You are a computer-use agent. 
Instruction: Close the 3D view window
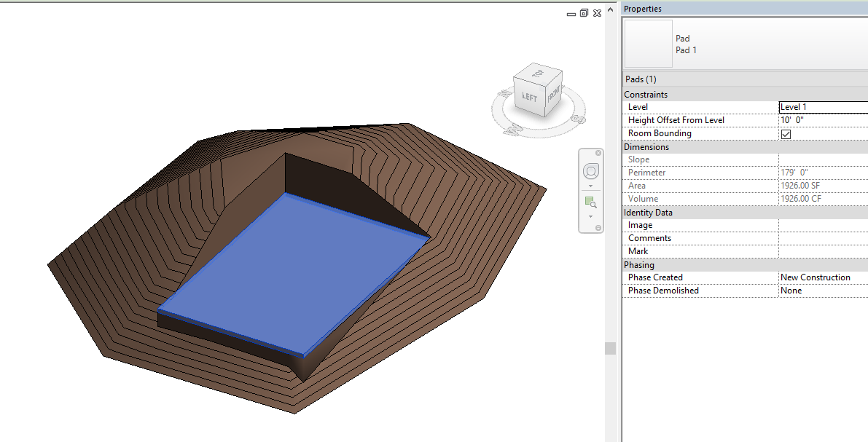tap(598, 13)
